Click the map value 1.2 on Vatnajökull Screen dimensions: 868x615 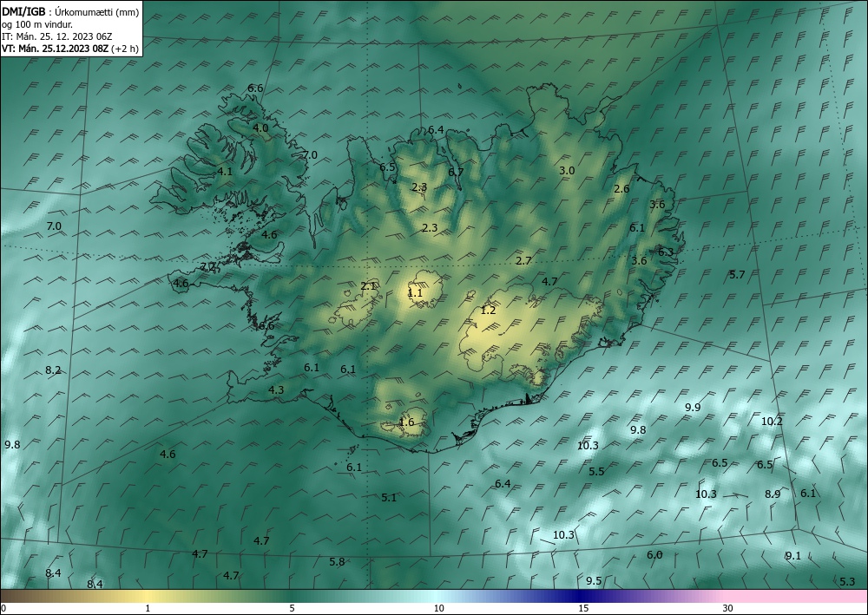pos(488,311)
